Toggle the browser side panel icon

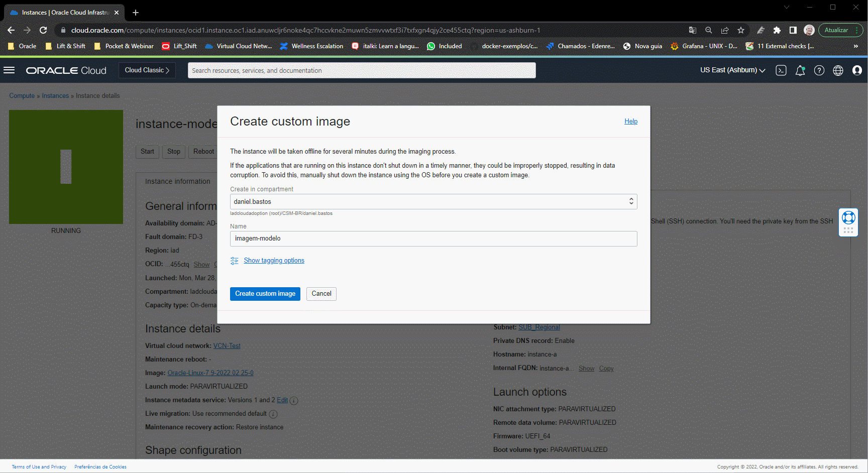(793, 30)
